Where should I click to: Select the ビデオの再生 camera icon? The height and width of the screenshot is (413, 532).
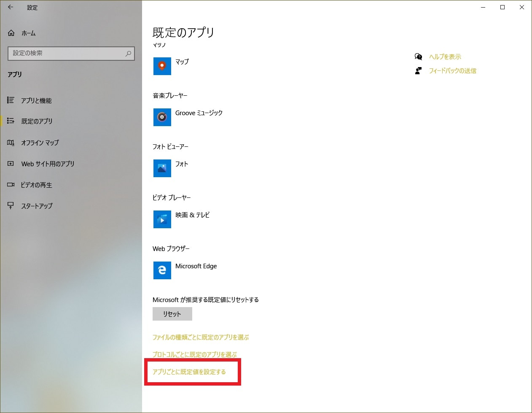pyautogui.click(x=11, y=185)
